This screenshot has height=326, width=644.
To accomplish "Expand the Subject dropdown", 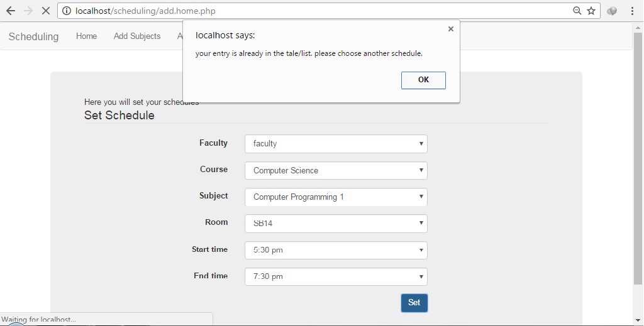I will (x=336, y=197).
